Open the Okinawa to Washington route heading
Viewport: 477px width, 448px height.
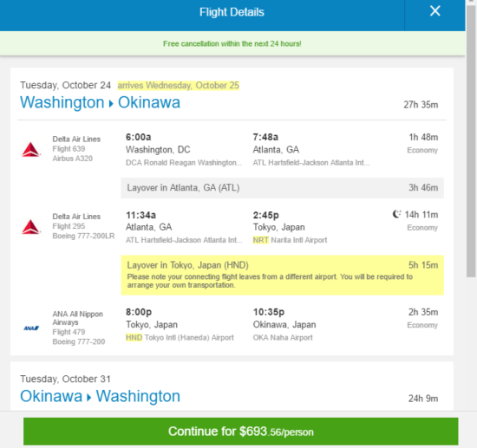100,396
